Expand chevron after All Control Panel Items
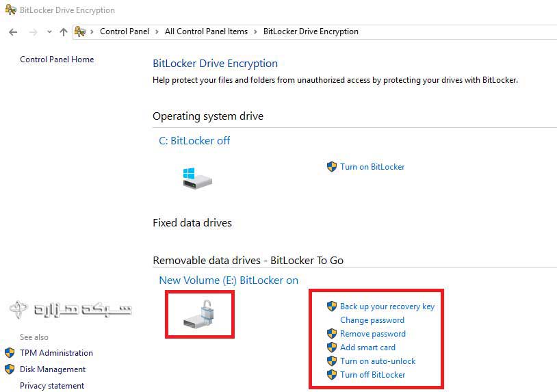The width and height of the screenshot is (557, 392). 255,31
